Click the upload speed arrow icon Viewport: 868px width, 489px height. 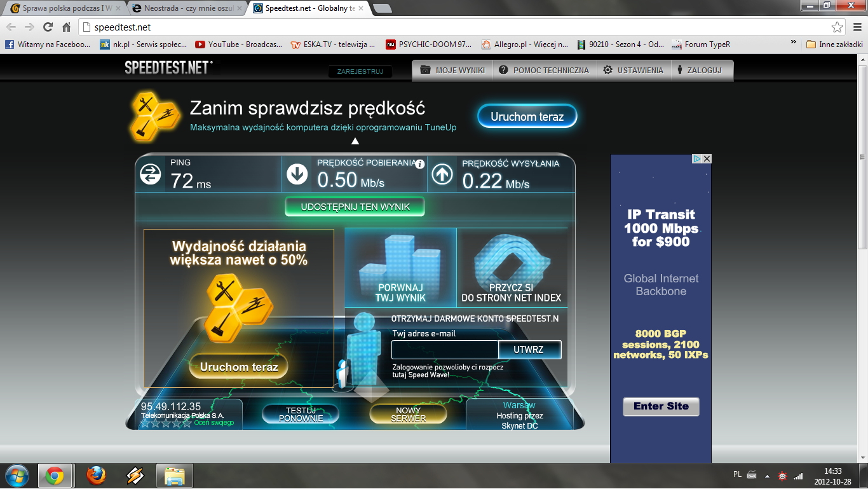click(x=442, y=174)
